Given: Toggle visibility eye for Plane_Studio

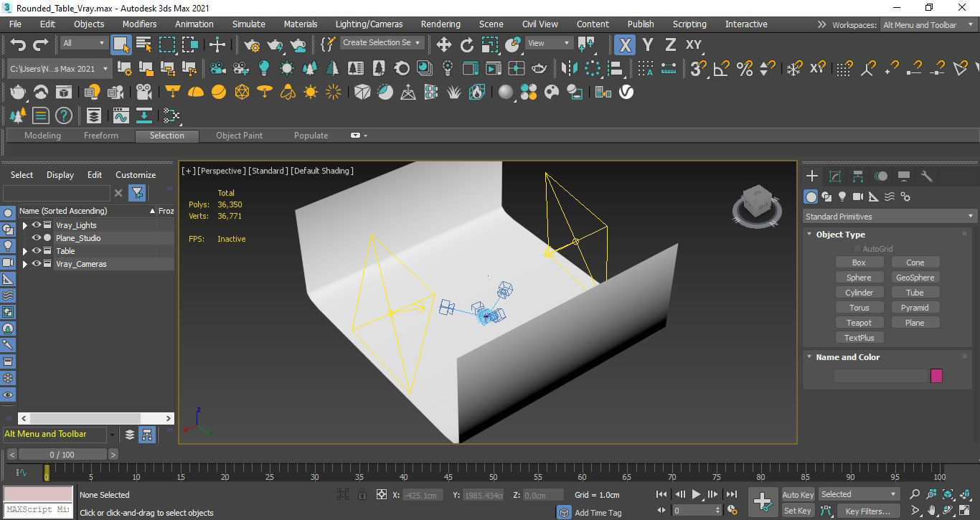Looking at the screenshot, I should click(36, 238).
